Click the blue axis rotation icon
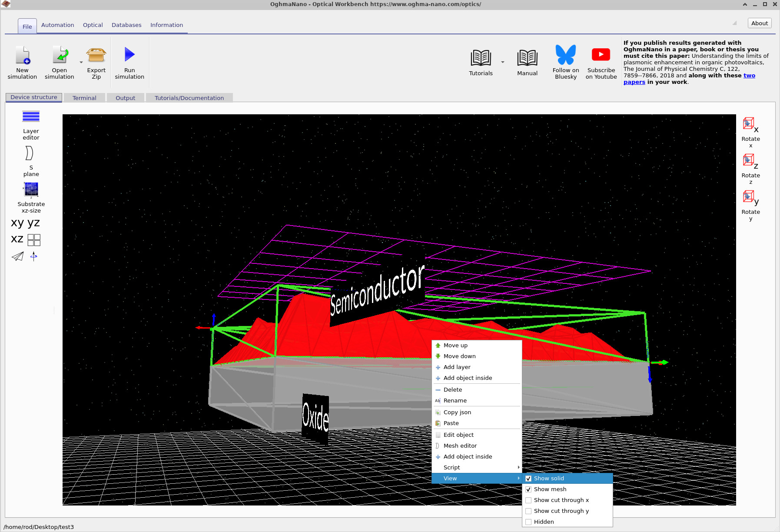 click(33, 256)
